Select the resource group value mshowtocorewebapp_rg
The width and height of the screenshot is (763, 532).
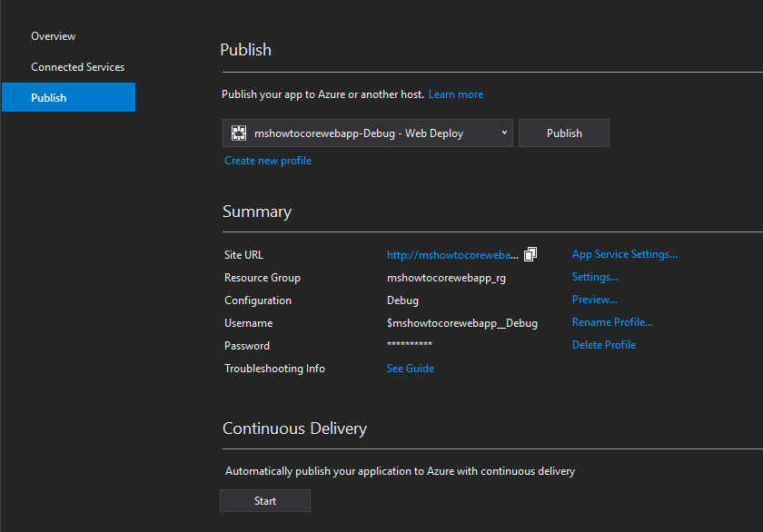coord(446,278)
